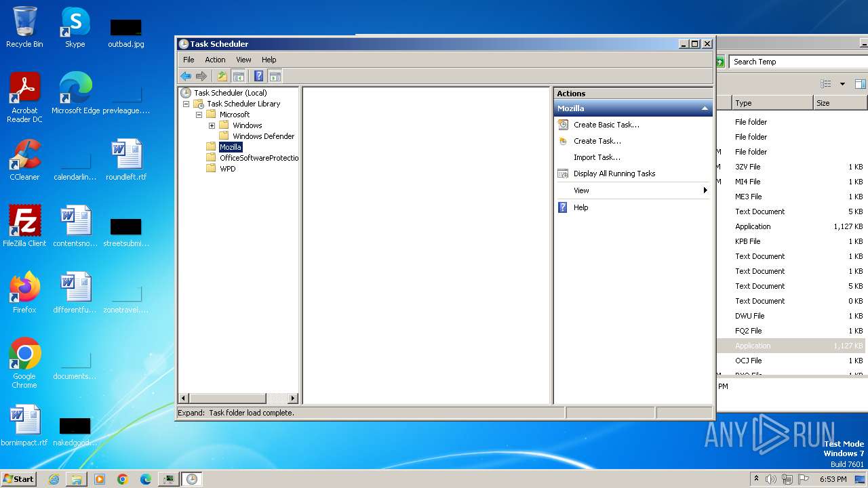This screenshot has height=488, width=868.
Task: Open the File menu
Action: click(189, 60)
